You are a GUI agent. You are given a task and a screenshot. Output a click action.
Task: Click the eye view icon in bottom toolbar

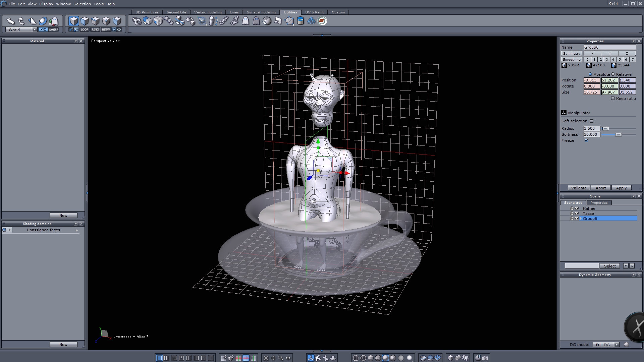point(288,358)
